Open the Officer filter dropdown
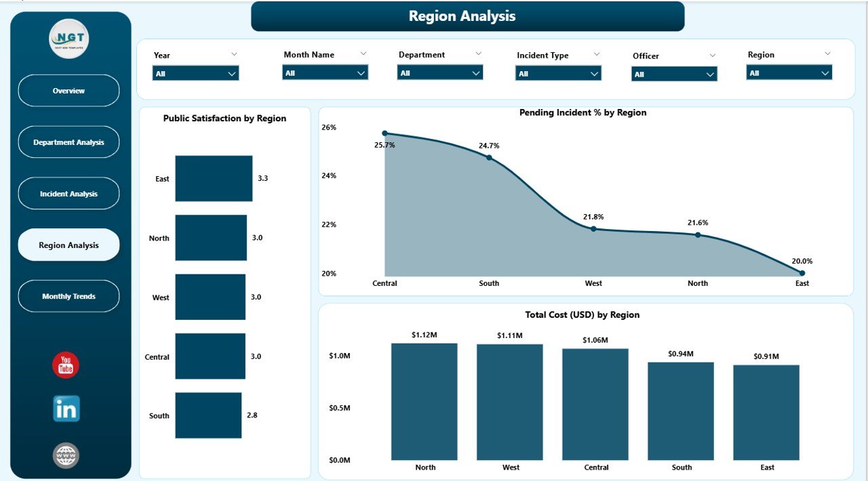868x481 pixels. 674,75
